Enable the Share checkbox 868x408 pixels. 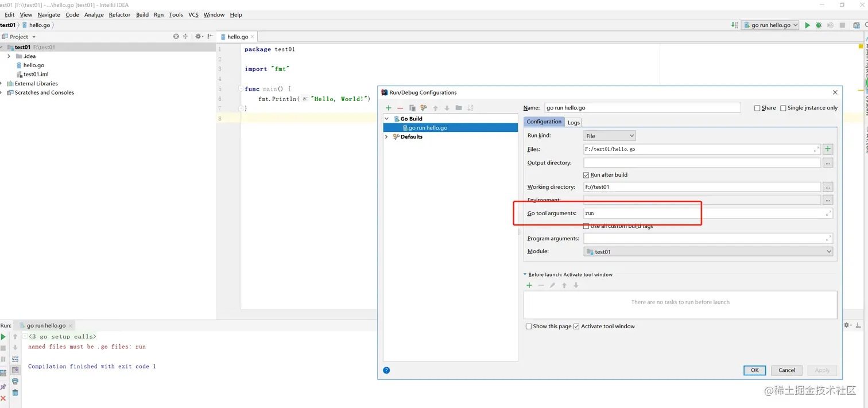pyautogui.click(x=765, y=108)
